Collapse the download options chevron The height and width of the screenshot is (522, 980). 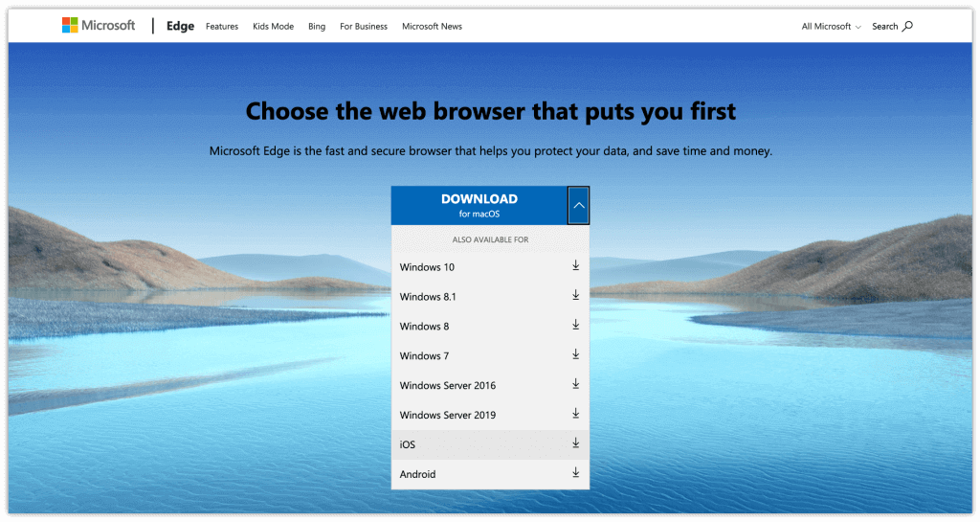[579, 205]
